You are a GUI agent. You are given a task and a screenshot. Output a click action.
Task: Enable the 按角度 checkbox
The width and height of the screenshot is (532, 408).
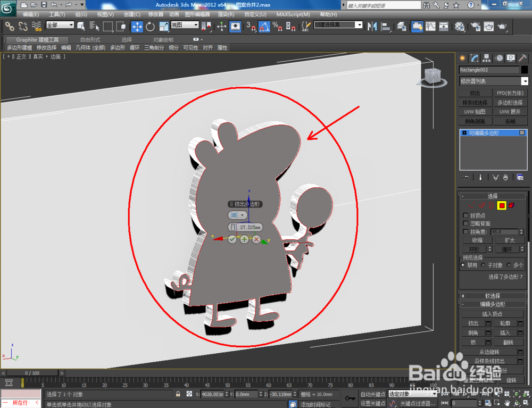click(465, 231)
